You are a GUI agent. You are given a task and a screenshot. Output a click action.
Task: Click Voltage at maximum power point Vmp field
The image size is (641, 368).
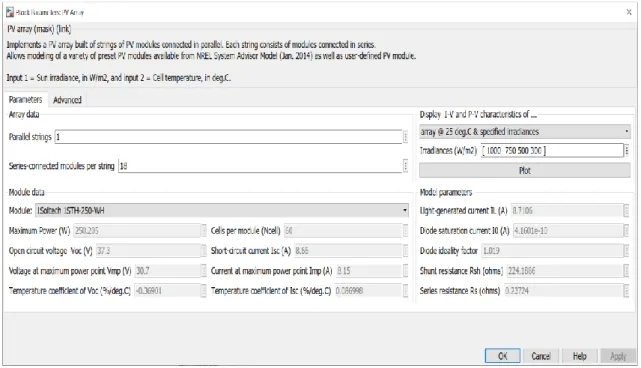click(168, 271)
